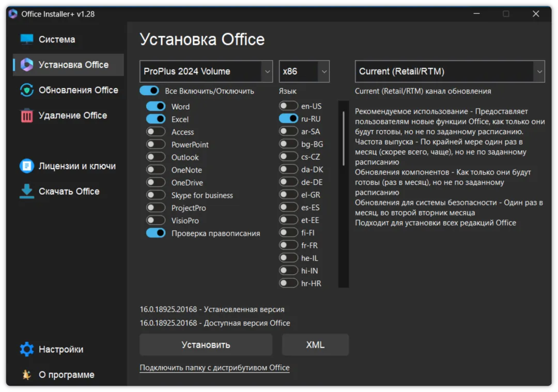Go to Обновления Office page
This screenshot has height=392, width=558.
(x=68, y=90)
